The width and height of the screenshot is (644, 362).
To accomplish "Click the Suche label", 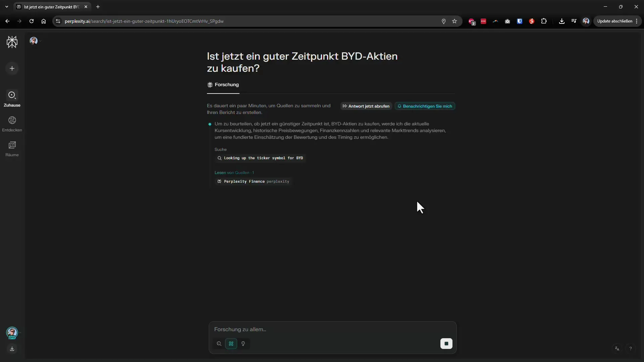I will 221,149.
